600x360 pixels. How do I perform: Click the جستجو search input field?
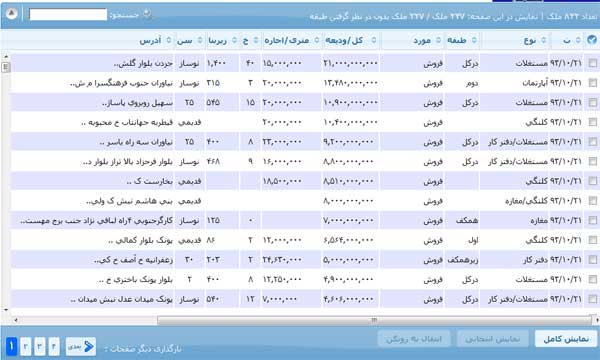point(68,15)
